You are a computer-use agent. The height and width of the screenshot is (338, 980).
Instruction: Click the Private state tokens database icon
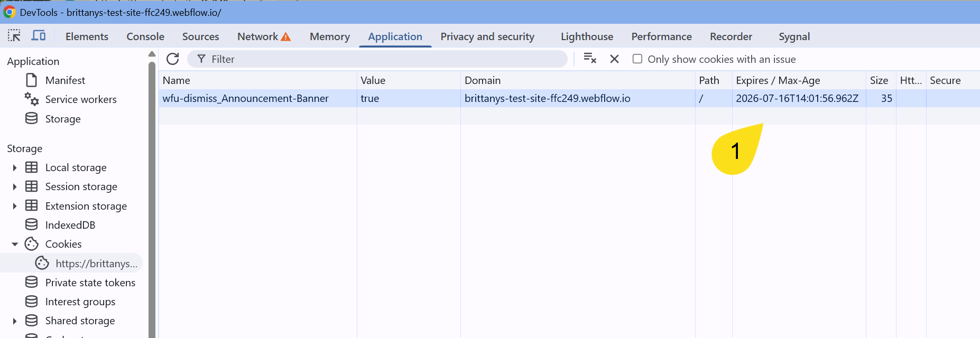32,282
